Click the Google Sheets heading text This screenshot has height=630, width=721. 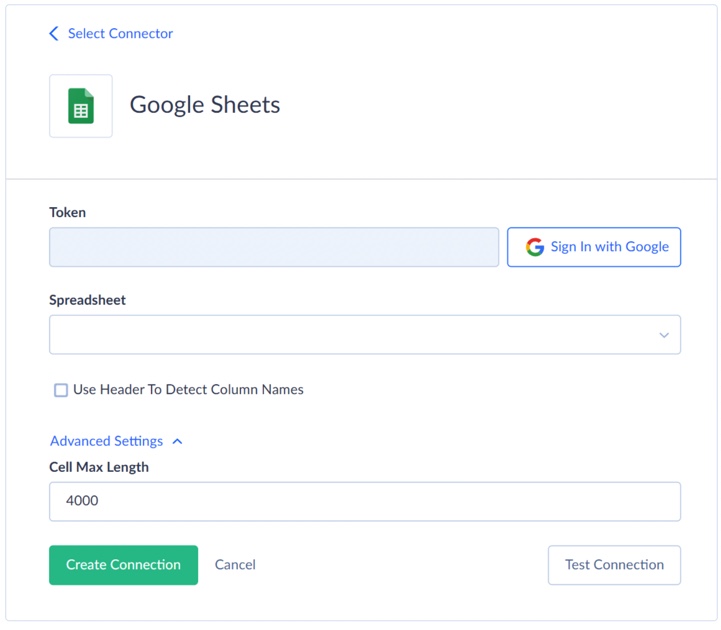(x=205, y=105)
